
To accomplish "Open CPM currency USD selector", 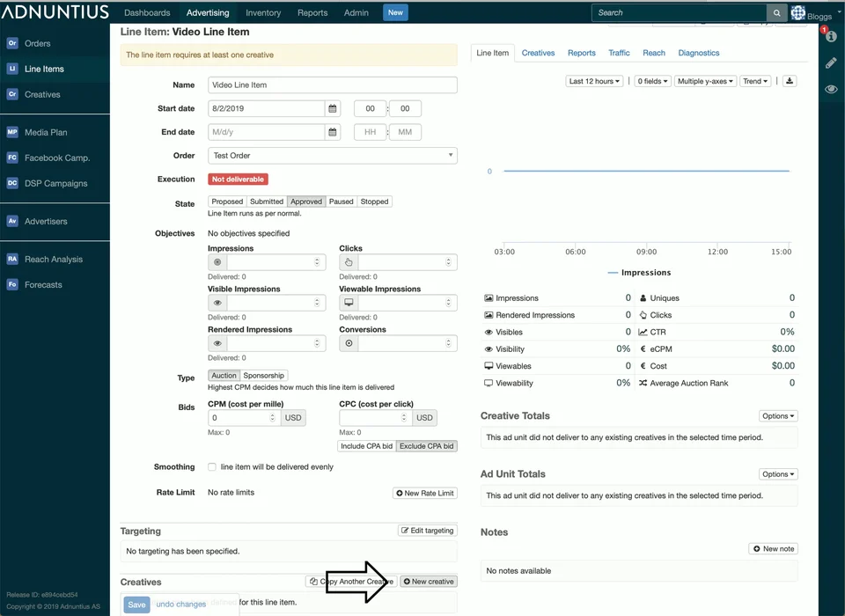I will point(293,418).
